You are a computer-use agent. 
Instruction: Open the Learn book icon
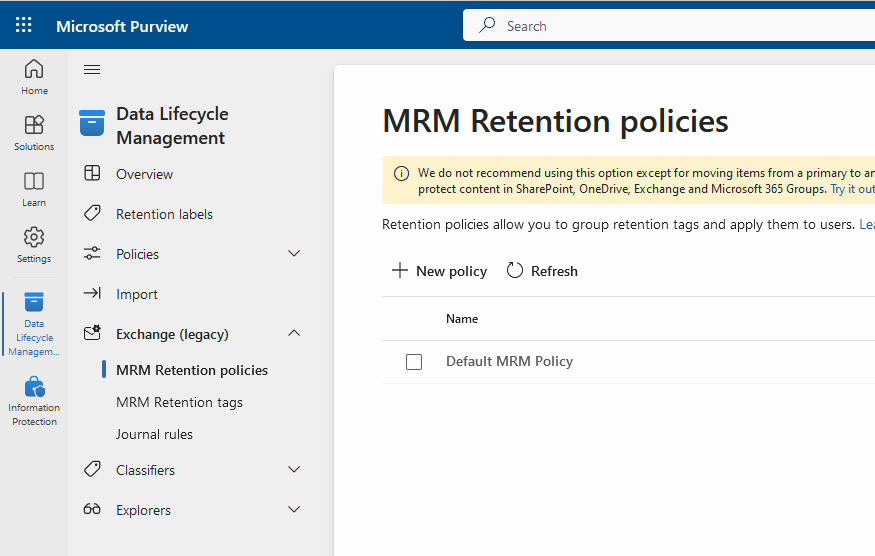click(34, 188)
